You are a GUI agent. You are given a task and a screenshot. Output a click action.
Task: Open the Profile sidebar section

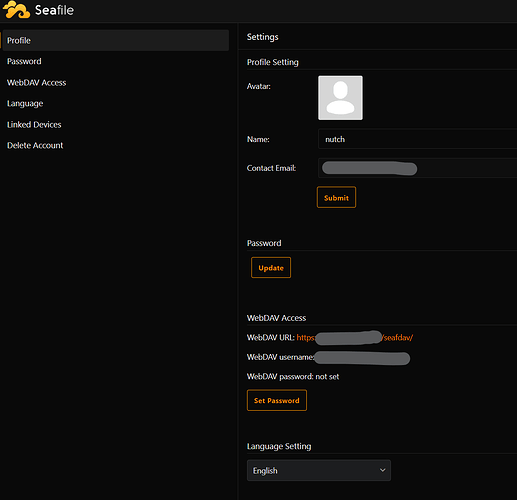[115, 40]
